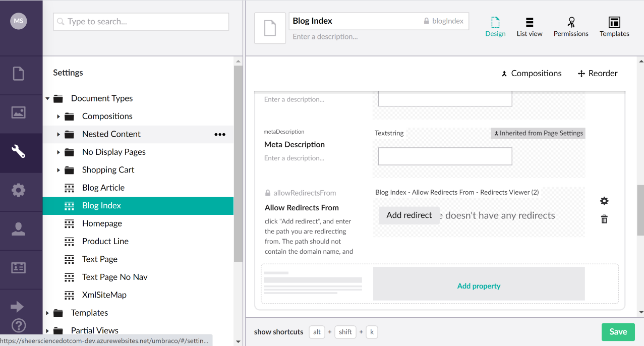This screenshot has height=346, width=644.
Task: Open the Users section icon
Action: point(19,229)
